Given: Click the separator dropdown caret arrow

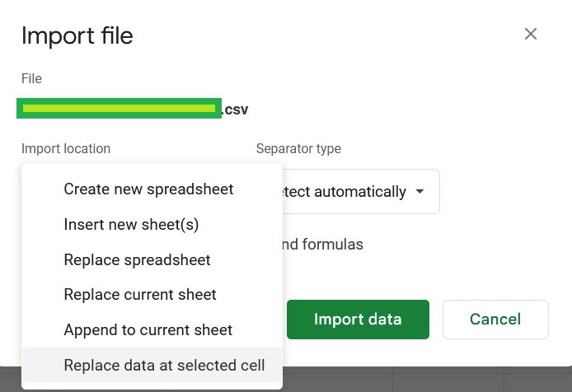Looking at the screenshot, I should pyautogui.click(x=420, y=191).
